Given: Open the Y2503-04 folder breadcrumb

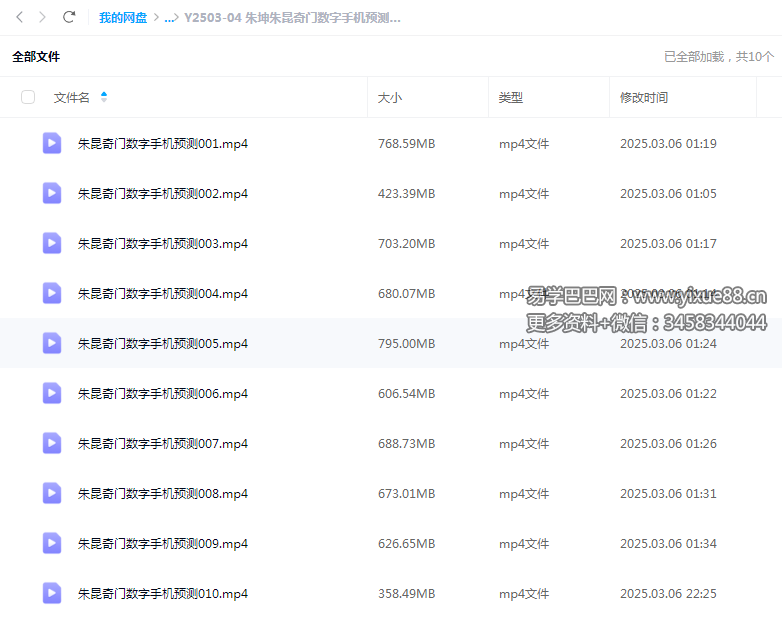Looking at the screenshot, I should click(x=292, y=18).
